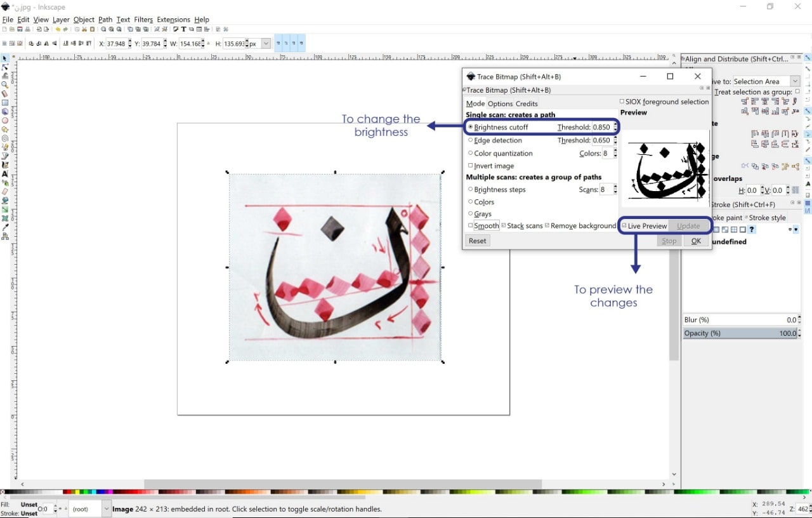Adjust Edge detection Threshold stepper
812x518 pixels.
615,140
